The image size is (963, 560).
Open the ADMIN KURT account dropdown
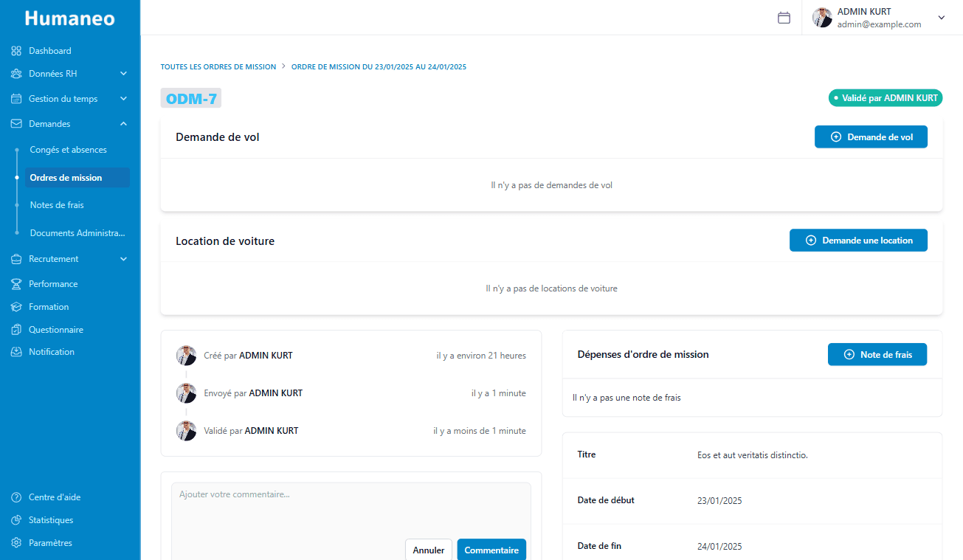click(941, 18)
